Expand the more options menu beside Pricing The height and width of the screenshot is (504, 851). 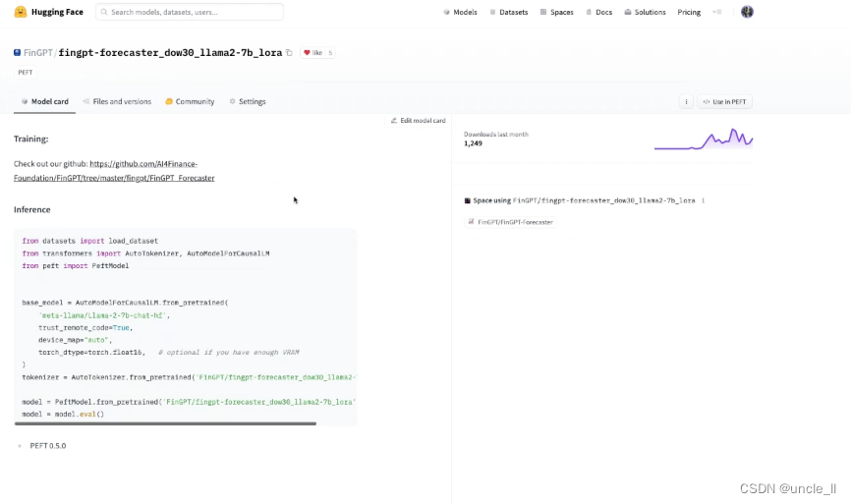[717, 12]
